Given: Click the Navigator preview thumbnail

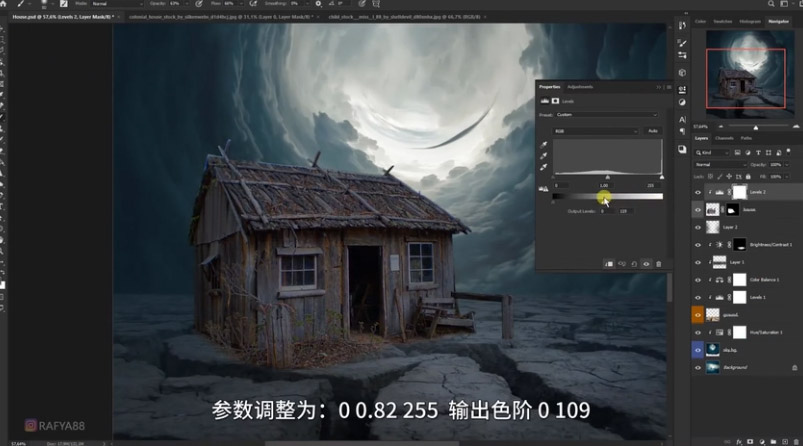Looking at the screenshot, I should [747, 75].
